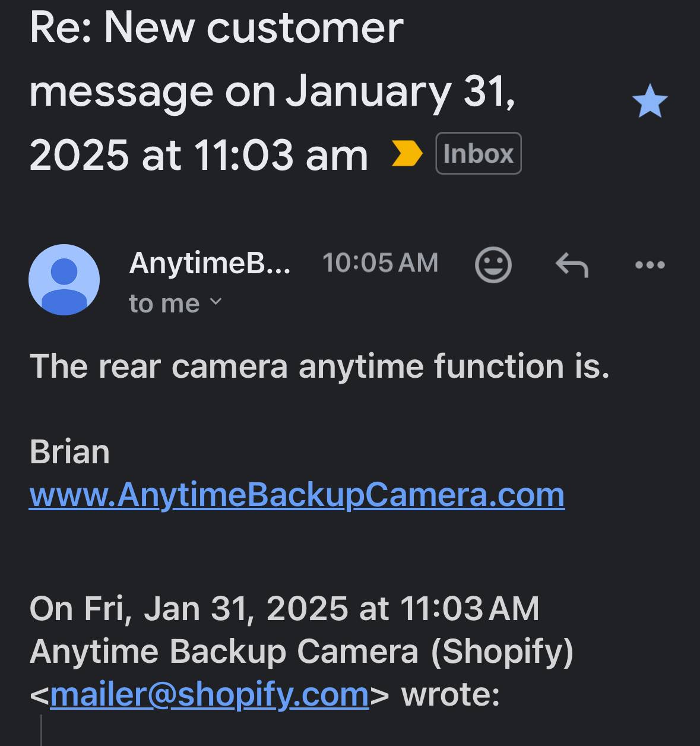The width and height of the screenshot is (700, 746).
Task: Tap 'Anytime Backup Camera (Shopify)' sender text
Action: (x=302, y=652)
